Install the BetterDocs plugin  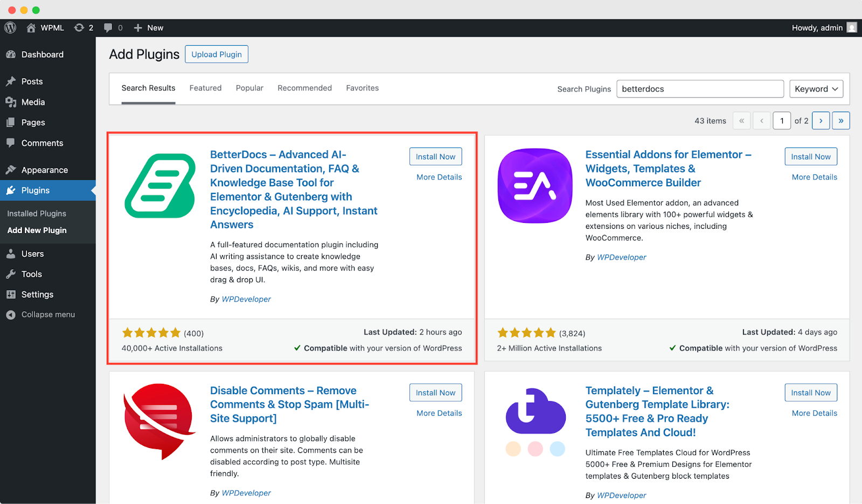click(x=435, y=156)
